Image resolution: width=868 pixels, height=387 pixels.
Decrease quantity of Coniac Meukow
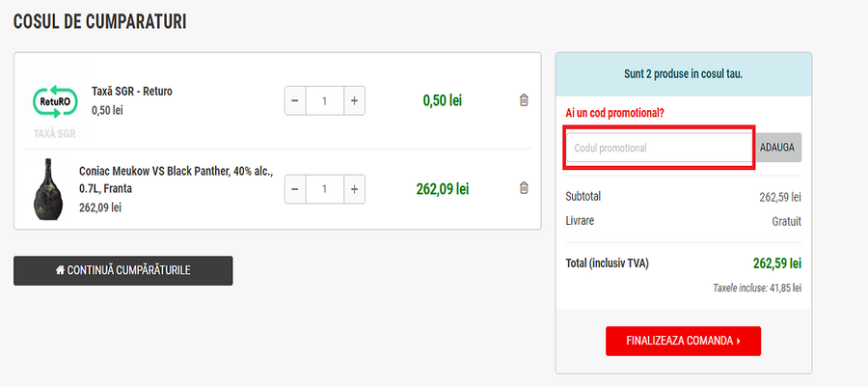point(295,189)
